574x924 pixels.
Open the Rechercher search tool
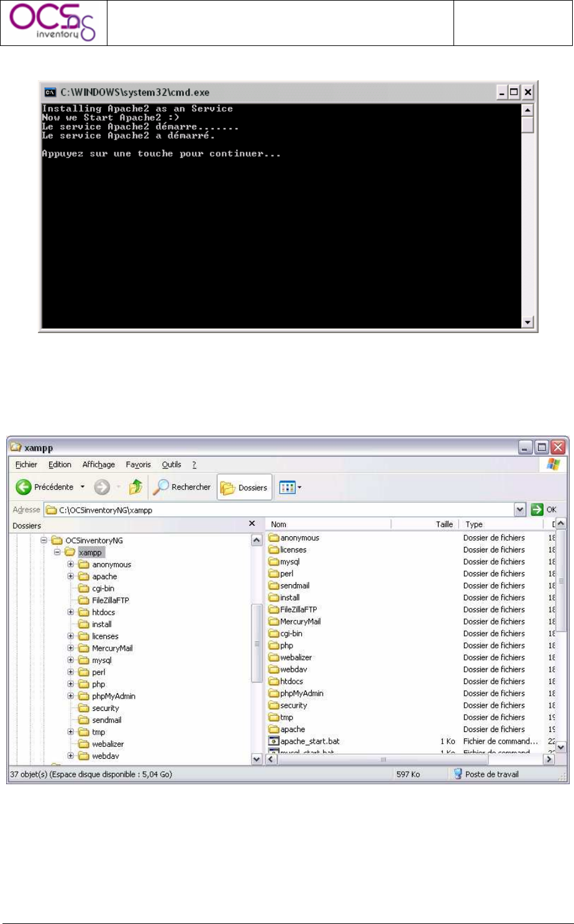point(182,487)
